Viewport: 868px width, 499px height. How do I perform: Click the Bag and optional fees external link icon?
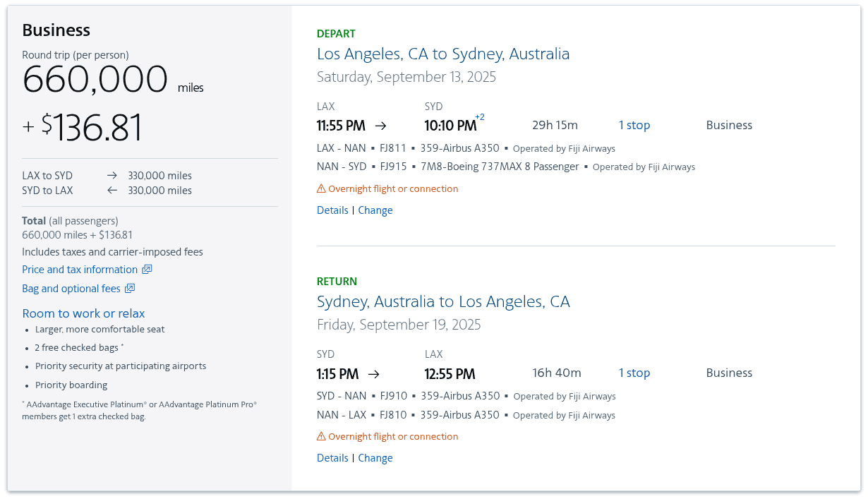[x=129, y=288]
